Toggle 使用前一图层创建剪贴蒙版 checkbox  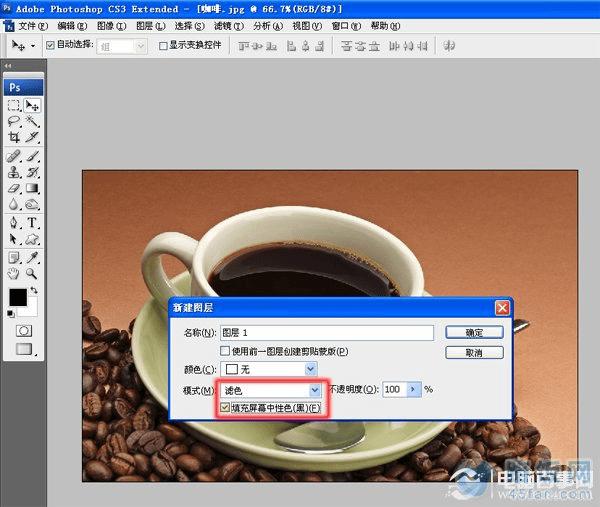(225, 350)
